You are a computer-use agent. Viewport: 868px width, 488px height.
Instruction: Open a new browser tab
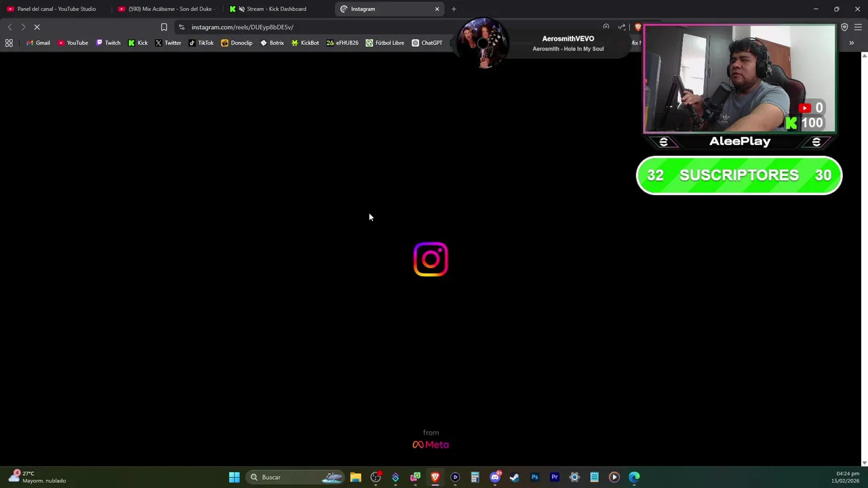[x=454, y=9]
